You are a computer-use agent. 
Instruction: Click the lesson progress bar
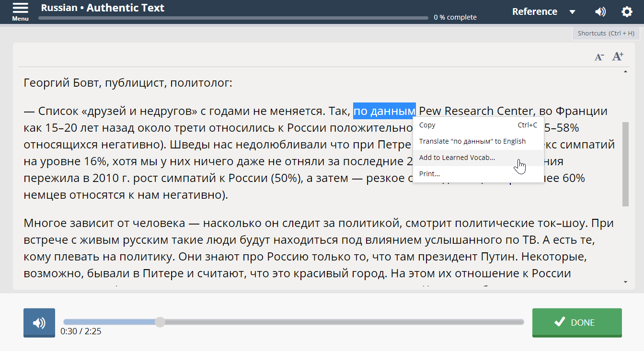[x=233, y=18]
